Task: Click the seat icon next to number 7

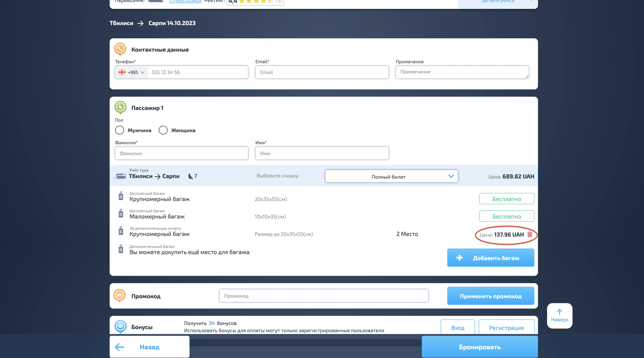Action: pos(190,176)
